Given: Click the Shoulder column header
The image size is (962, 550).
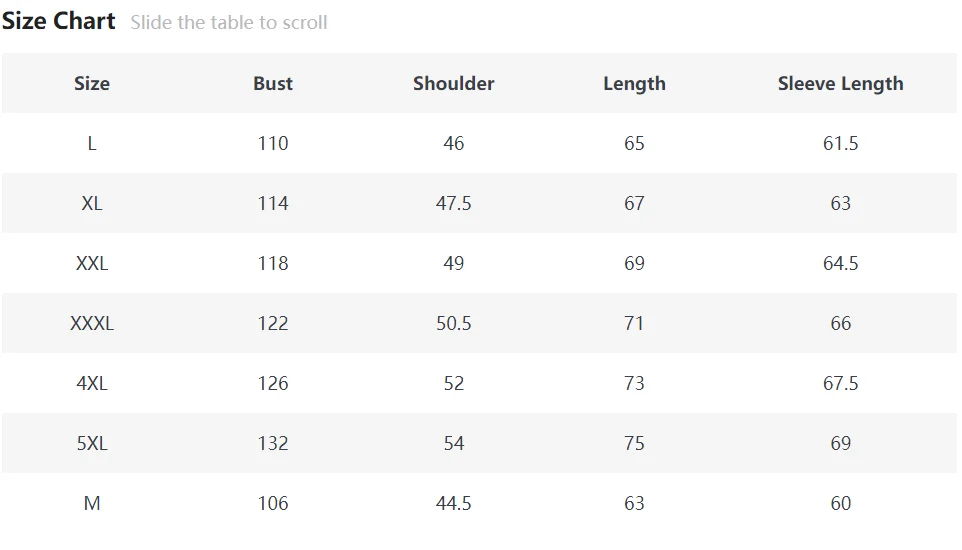Looking at the screenshot, I should tap(454, 84).
